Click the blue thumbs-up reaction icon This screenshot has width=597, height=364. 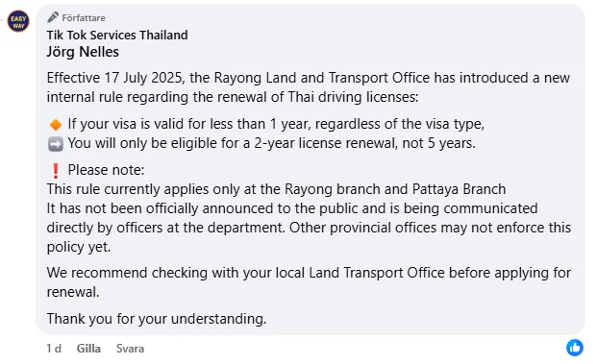pyautogui.click(x=575, y=348)
